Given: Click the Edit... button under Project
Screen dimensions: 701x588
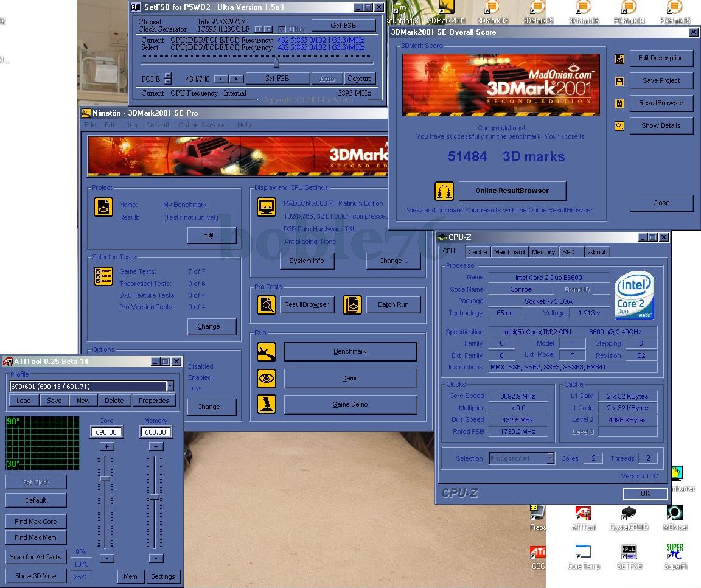Looking at the screenshot, I should pos(212,235).
